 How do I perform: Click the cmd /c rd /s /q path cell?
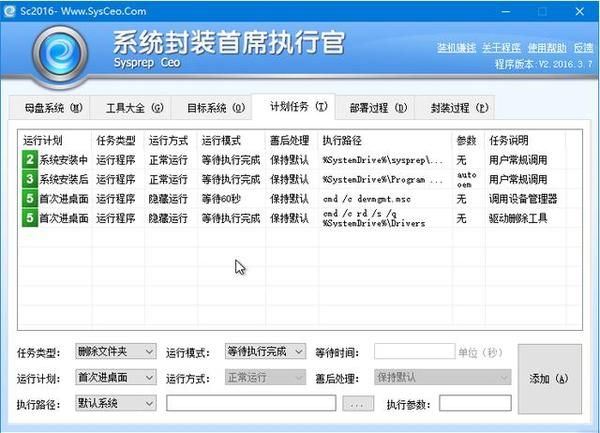tap(373, 218)
